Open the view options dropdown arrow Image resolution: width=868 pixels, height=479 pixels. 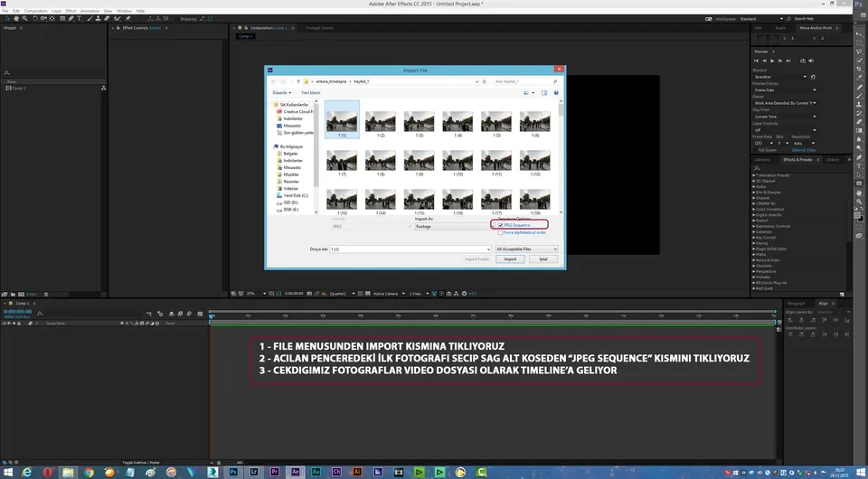533,93
